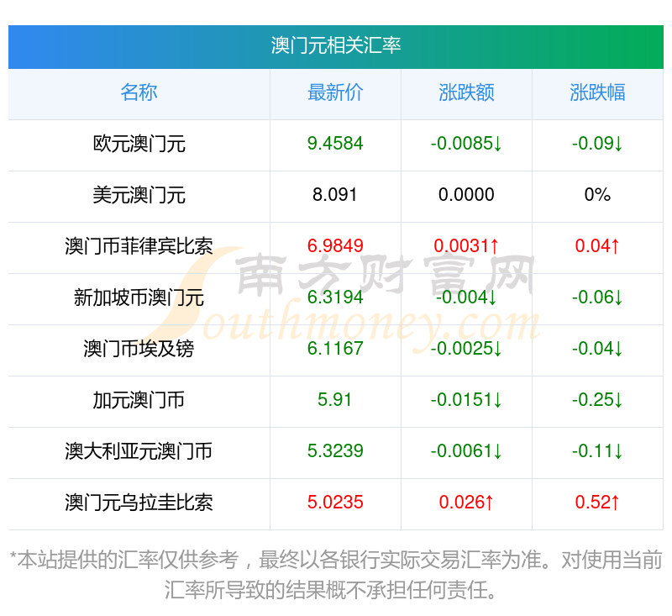The width and height of the screenshot is (672, 616).
Task: Click the price 6.9849
Action: [335, 246]
